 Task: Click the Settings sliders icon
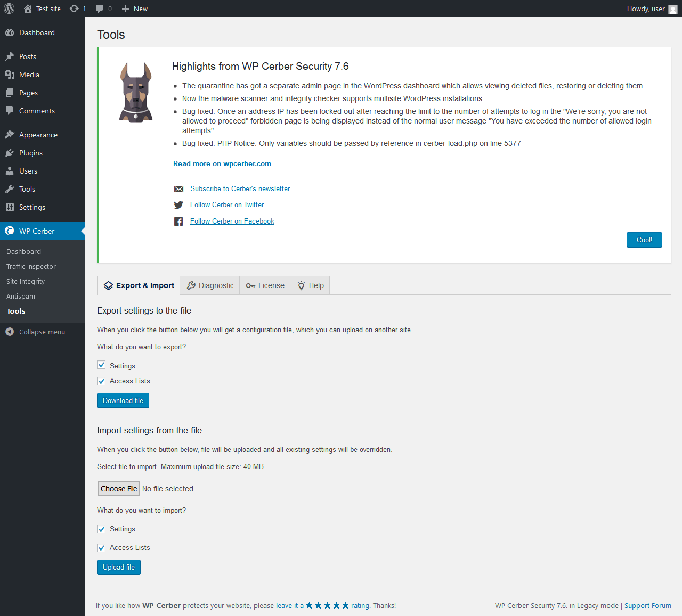(x=10, y=207)
